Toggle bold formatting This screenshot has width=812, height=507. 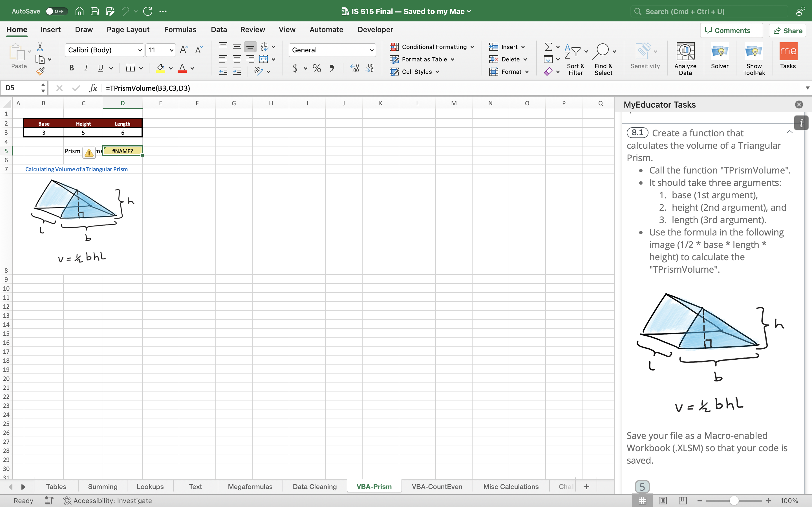71,68
